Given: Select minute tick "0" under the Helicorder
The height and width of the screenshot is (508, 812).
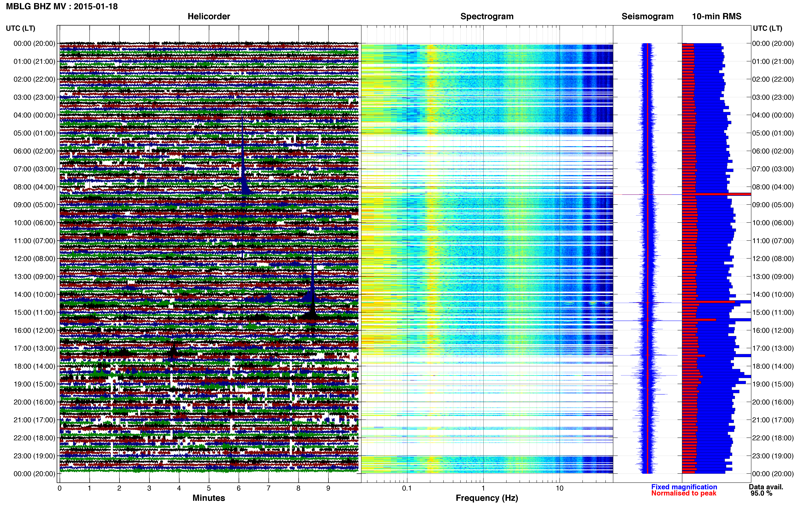Looking at the screenshot, I should click(x=60, y=488).
